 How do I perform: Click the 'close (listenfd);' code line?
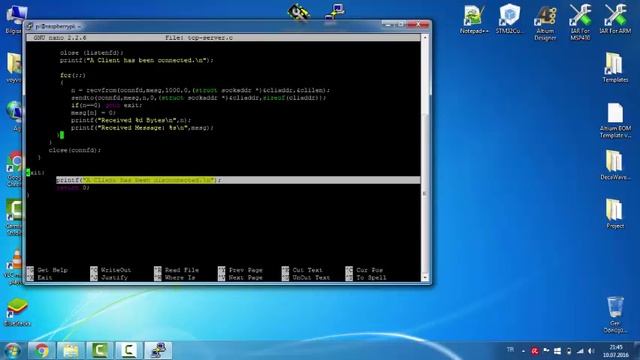[x=91, y=53]
